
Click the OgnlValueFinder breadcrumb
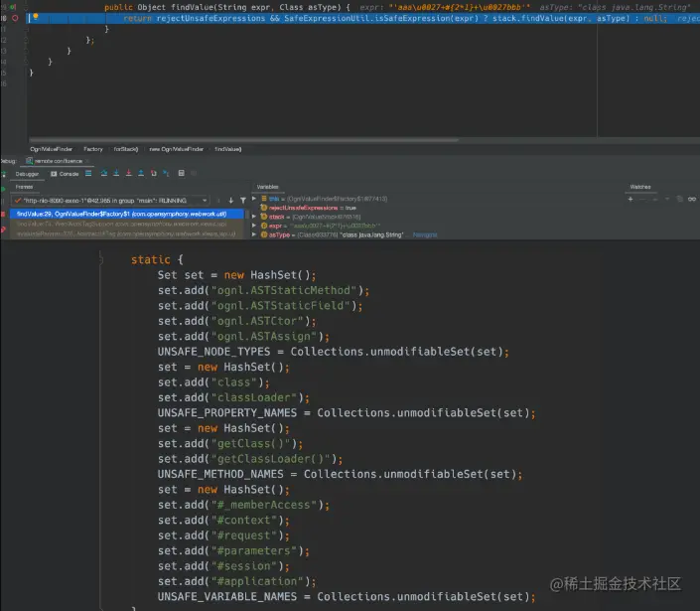51,149
